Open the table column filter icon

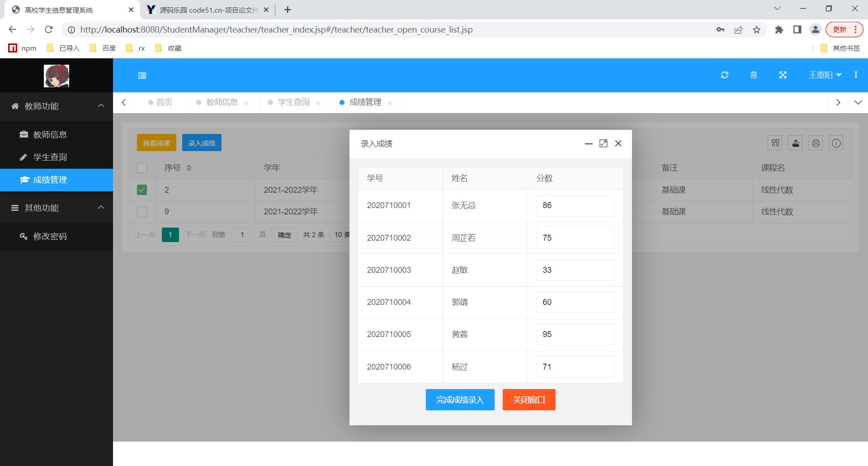pos(775,143)
